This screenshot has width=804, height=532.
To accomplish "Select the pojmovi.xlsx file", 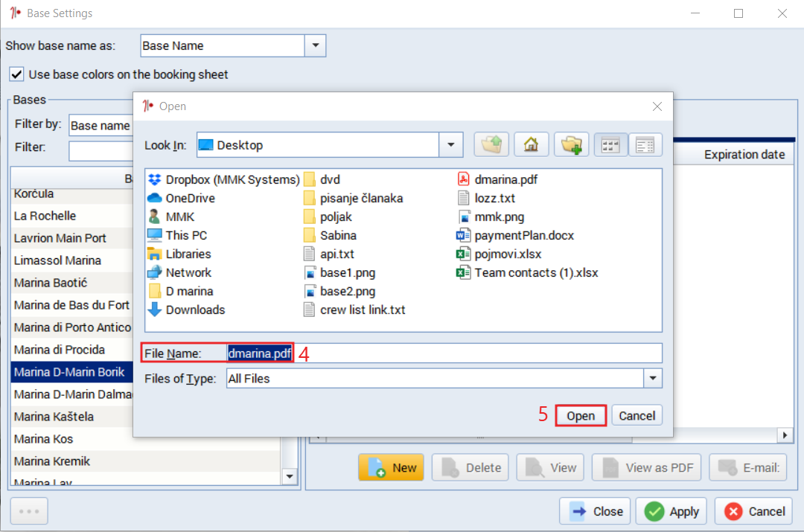I will [x=499, y=254].
